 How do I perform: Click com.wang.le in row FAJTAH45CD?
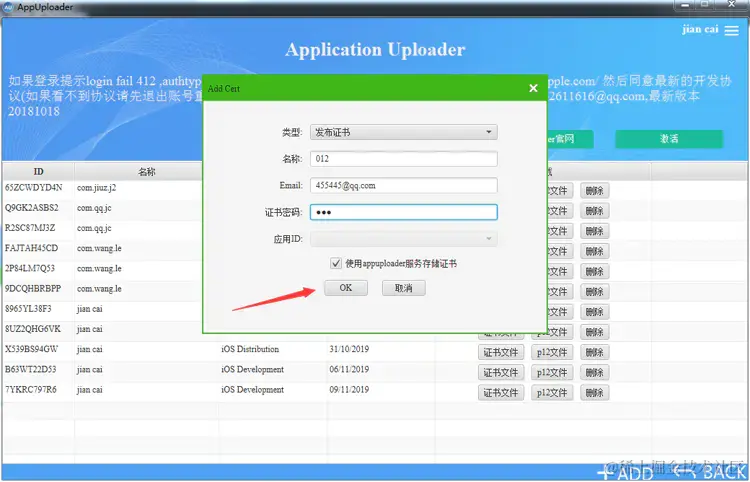coord(99,248)
